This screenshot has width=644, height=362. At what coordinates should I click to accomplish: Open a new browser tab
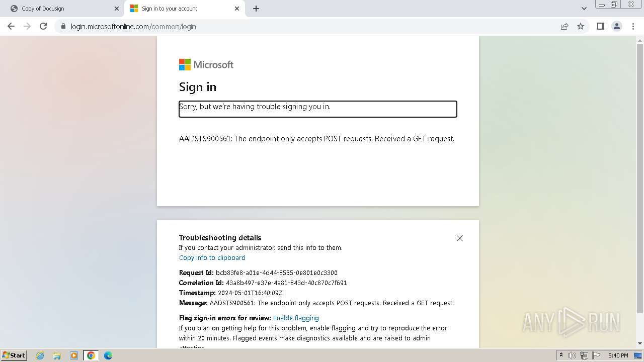pyautogui.click(x=256, y=9)
